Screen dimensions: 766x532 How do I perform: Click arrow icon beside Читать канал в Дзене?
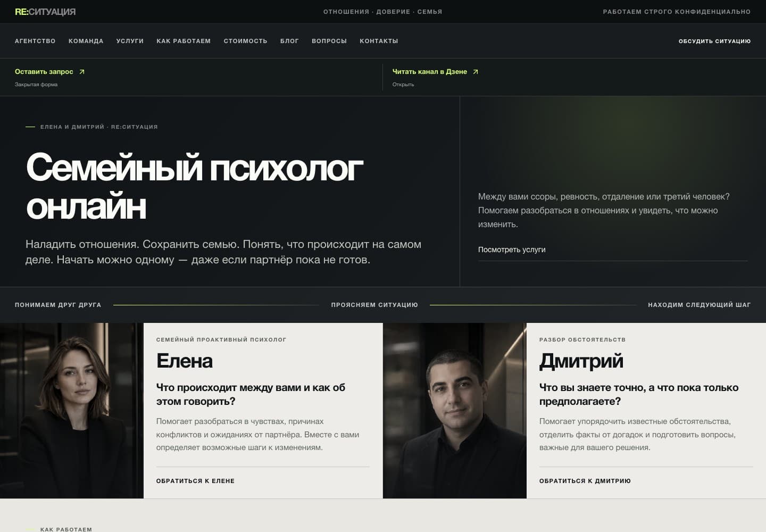point(476,72)
